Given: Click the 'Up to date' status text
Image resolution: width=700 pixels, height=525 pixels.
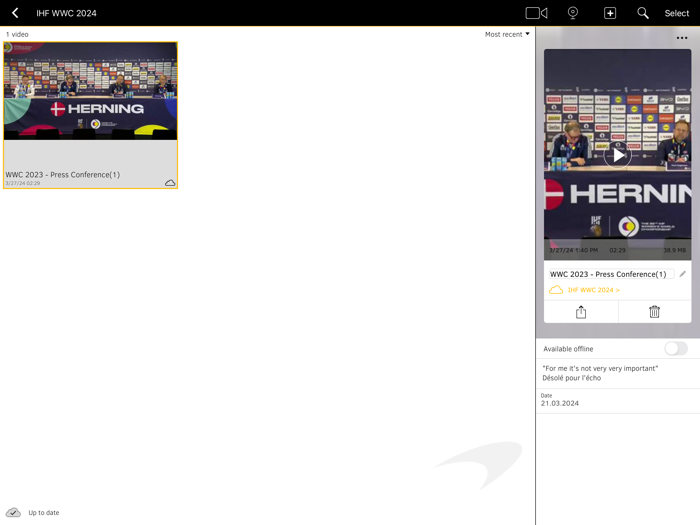Looking at the screenshot, I should [44, 512].
